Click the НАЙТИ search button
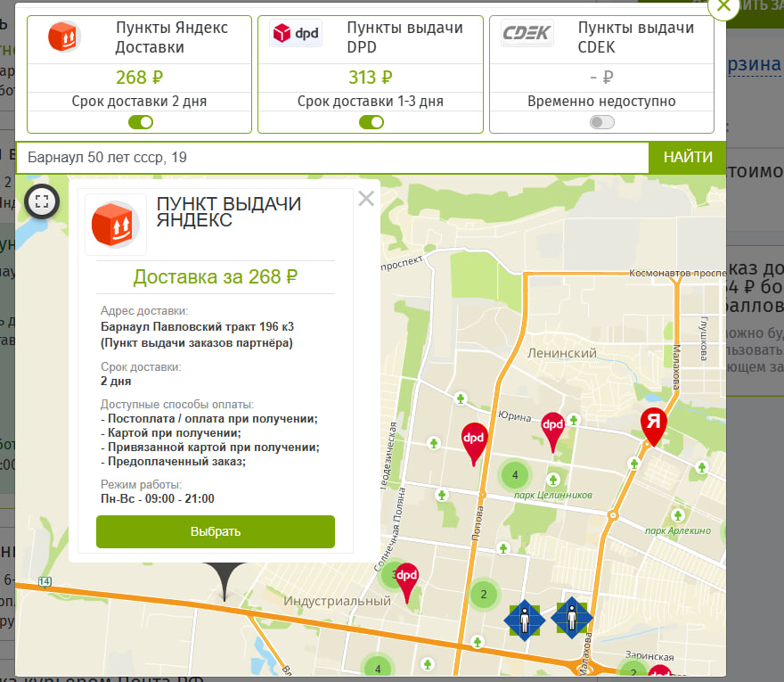 688,157
